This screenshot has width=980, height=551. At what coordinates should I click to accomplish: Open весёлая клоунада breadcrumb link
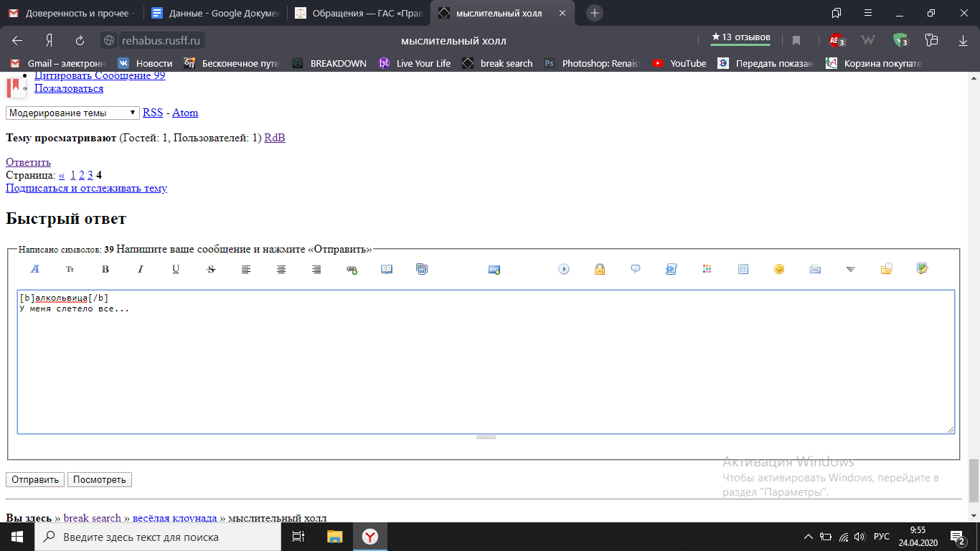tap(174, 518)
